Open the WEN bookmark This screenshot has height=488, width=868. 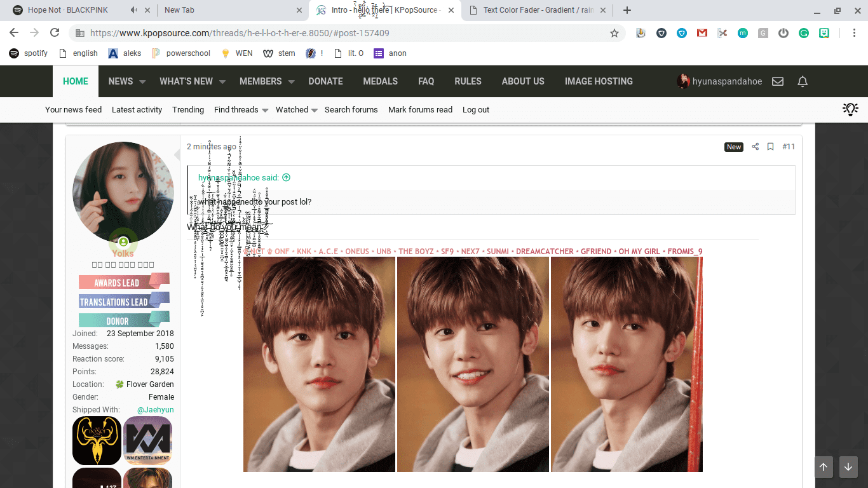pos(236,53)
